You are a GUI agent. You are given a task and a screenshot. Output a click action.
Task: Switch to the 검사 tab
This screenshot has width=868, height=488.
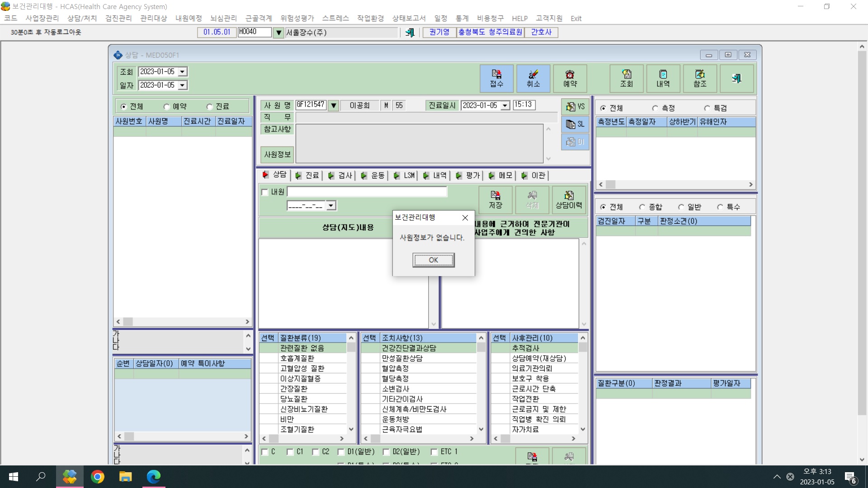point(340,175)
